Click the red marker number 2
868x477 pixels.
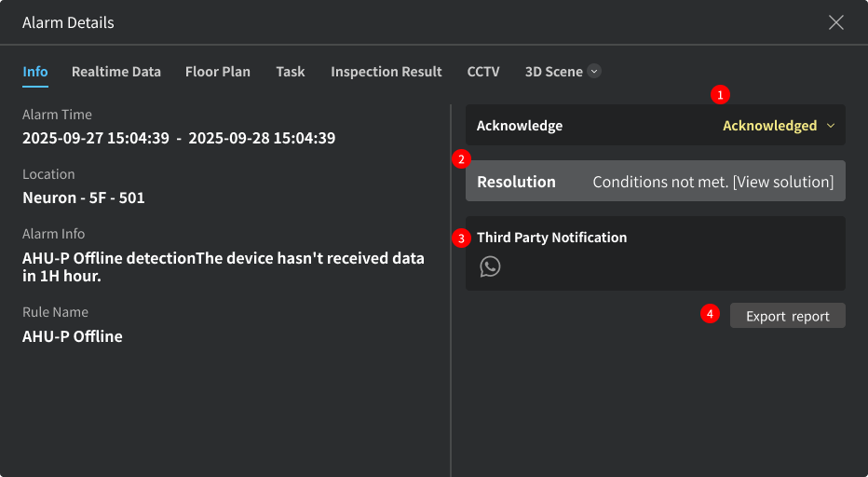[x=460, y=158]
